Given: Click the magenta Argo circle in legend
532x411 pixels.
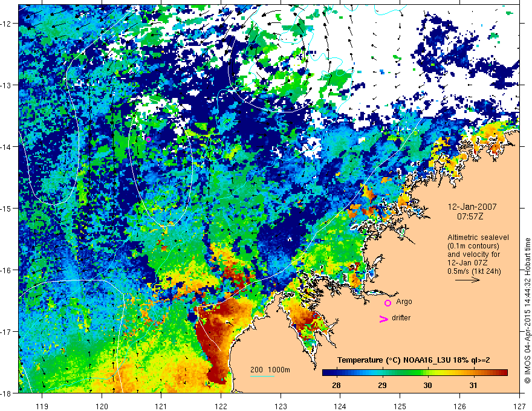Looking at the screenshot, I should tap(388, 303).
